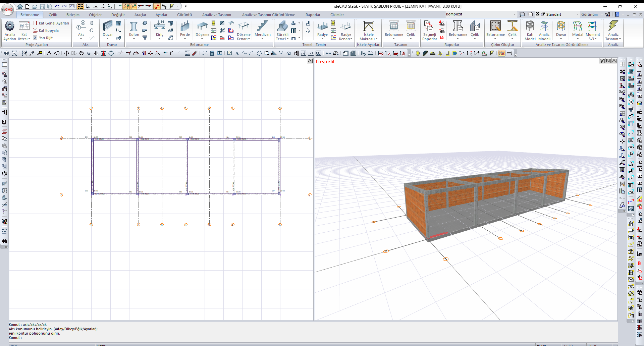Image resolution: width=644 pixels, height=346 pixels.
Task: Click the zoom extents icon
Action: pyautogui.click(x=14, y=53)
